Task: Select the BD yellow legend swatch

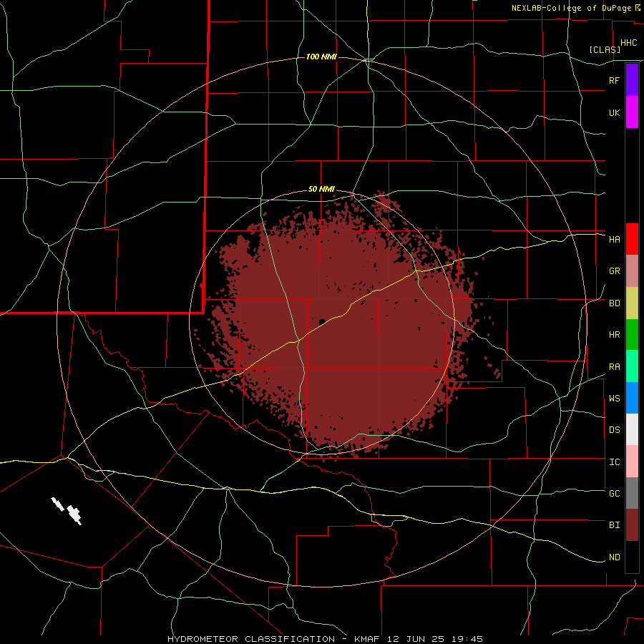Action: (632, 303)
